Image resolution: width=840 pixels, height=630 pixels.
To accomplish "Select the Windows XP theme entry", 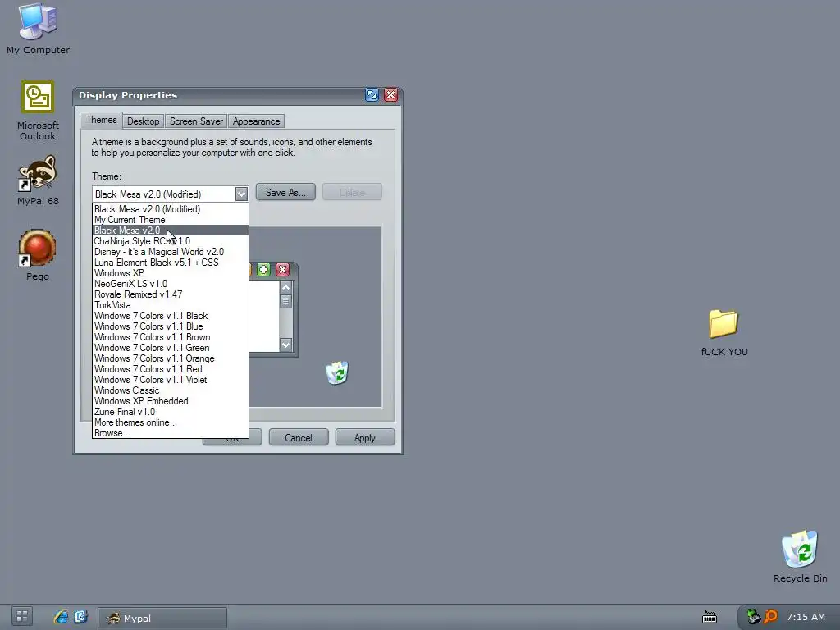I will click(171, 273).
